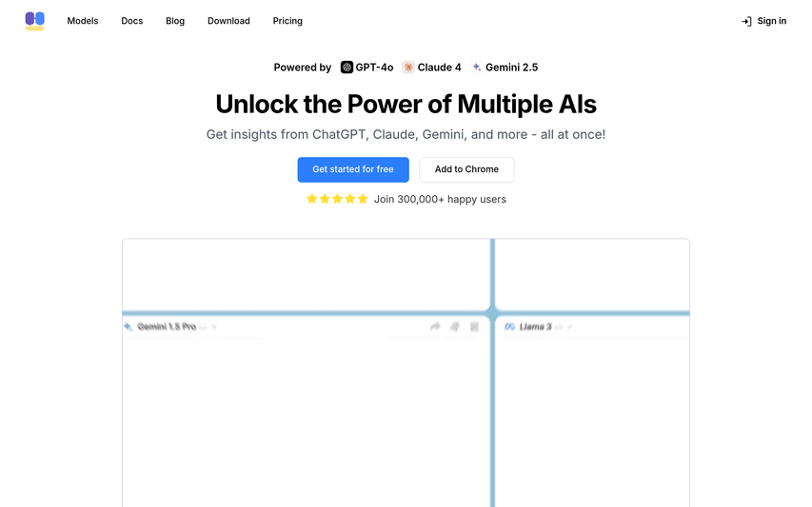Navigate to Pricing

click(x=287, y=21)
